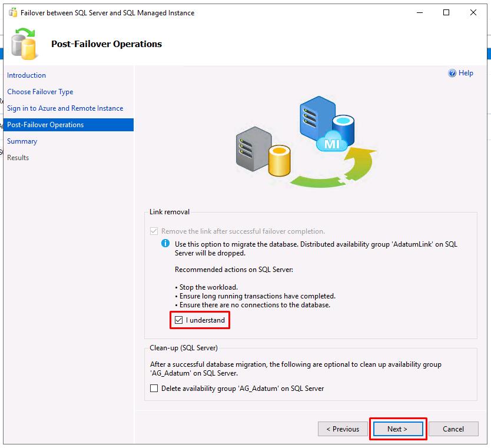Screen dimensions: 491x448
Task: Go back with the Previous button
Action: point(343,429)
